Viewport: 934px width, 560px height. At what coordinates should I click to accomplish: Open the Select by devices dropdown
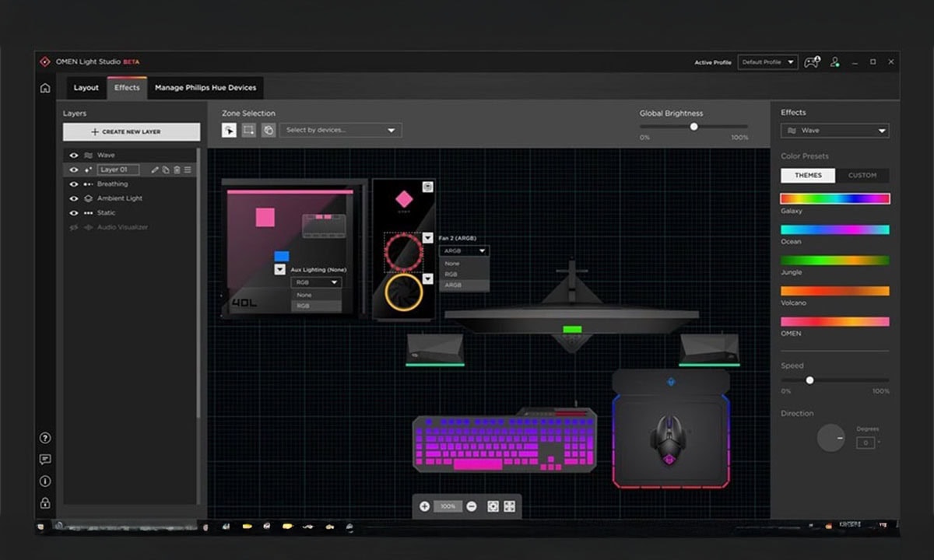pos(341,130)
